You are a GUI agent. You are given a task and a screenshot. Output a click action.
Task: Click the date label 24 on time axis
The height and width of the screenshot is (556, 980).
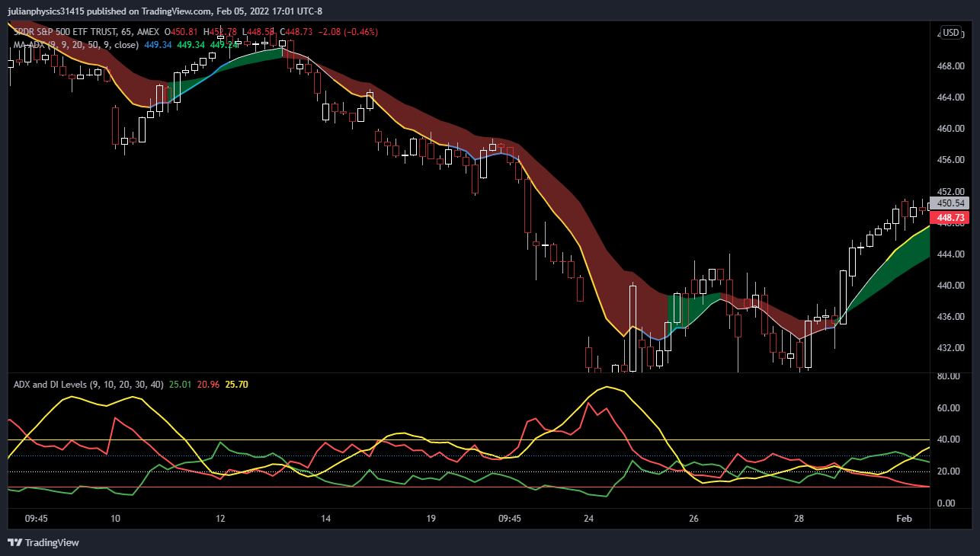pyautogui.click(x=589, y=519)
